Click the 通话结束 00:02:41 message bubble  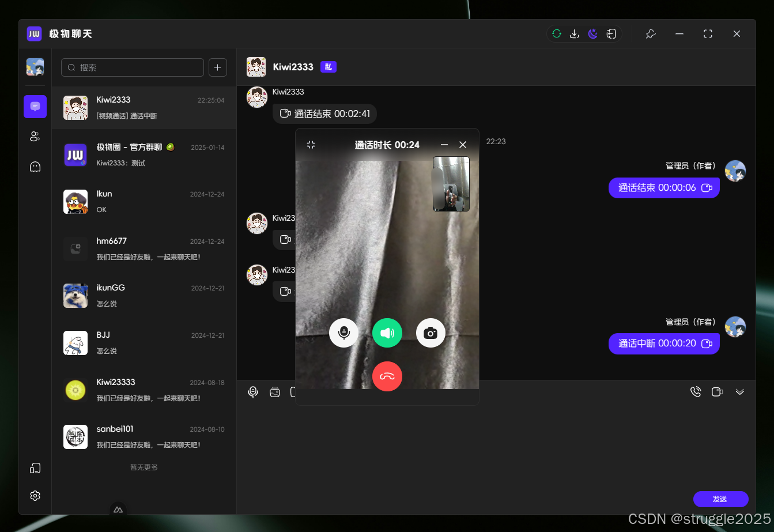coord(324,114)
